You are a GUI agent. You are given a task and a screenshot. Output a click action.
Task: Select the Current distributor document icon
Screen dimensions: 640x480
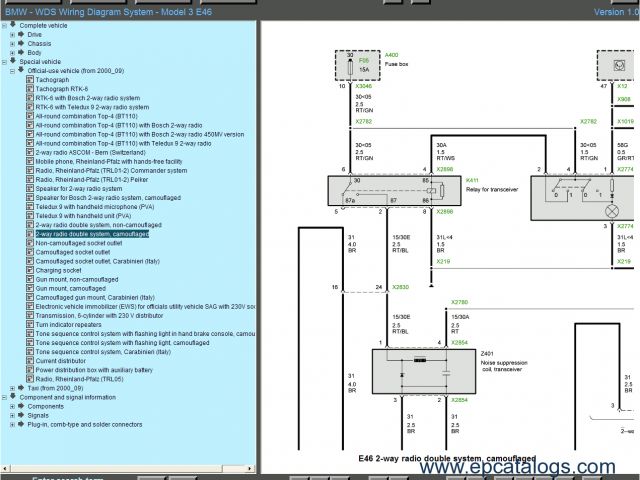pyautogui.click(x=30, y=361)
